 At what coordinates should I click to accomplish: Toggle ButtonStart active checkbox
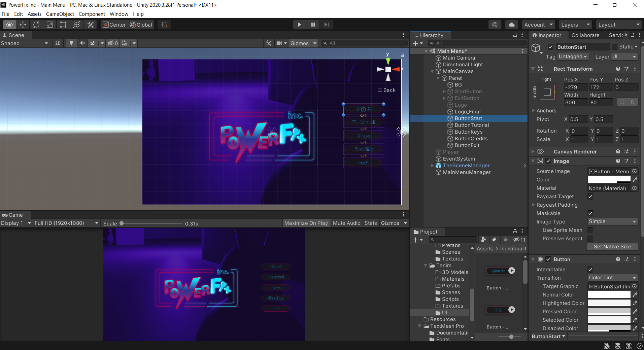(x=551, y=47)
